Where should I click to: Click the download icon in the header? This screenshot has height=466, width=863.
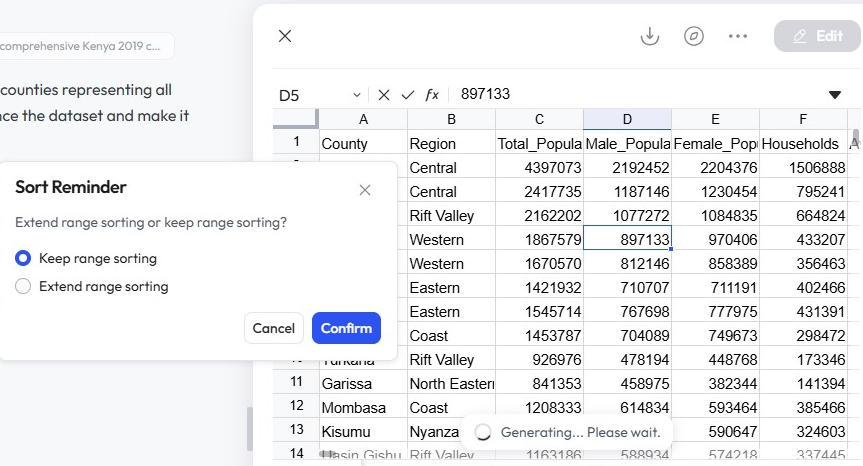650,36
